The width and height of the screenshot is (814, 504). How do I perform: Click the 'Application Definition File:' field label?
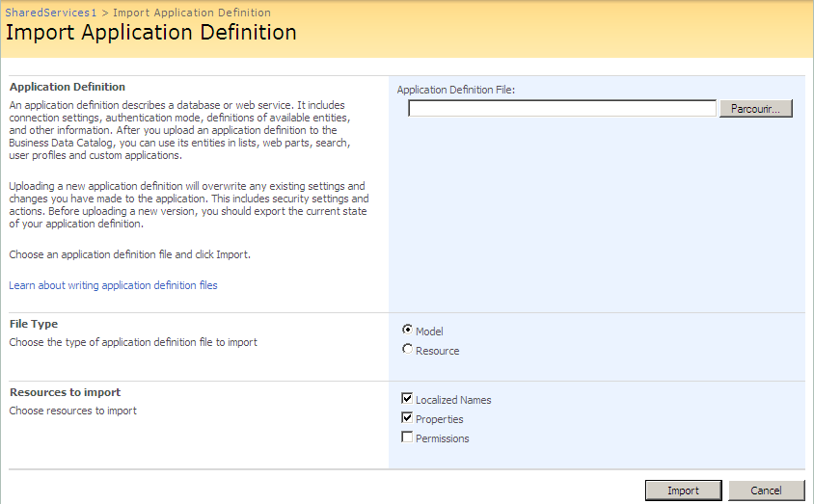(456, 90)
